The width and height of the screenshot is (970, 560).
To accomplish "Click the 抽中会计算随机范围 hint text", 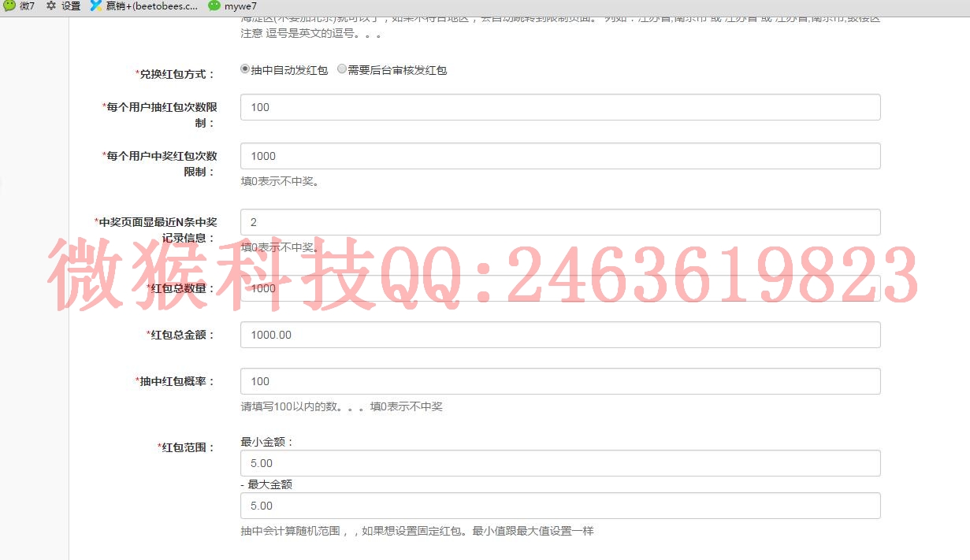I will 417,532.
